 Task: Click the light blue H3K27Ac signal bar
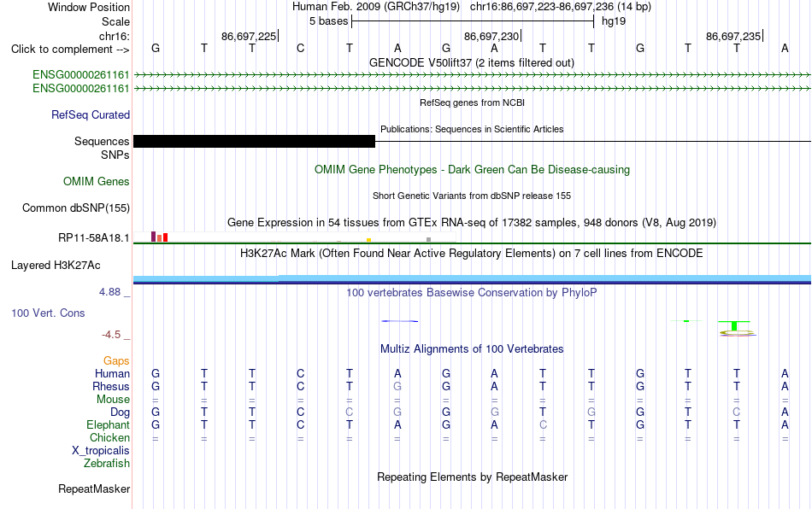coord(472,278)
